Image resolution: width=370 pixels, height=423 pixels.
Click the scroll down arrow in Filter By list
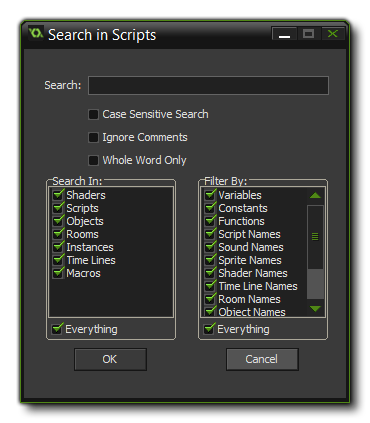pyautogui.click(x=315, y=309)
